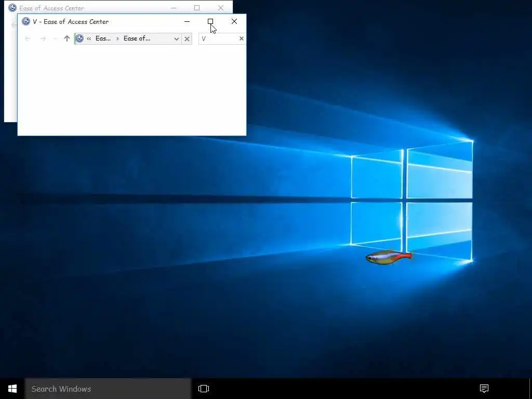
Task: Maximize the background Ease of Access Center window
Action: [x=197, y=8]
